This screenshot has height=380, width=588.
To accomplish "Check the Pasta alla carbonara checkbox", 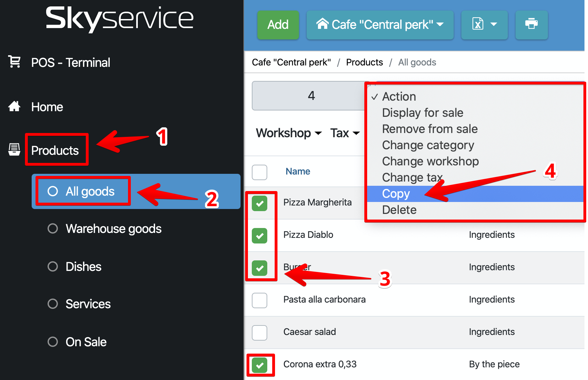I will tap(260, 300).
